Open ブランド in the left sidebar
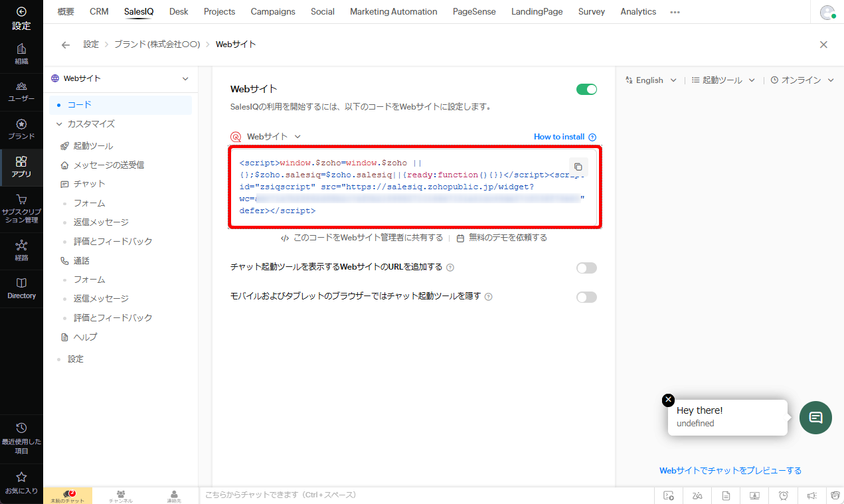The image size is (844, 504). pyautogui.click(x=21, y=129)
